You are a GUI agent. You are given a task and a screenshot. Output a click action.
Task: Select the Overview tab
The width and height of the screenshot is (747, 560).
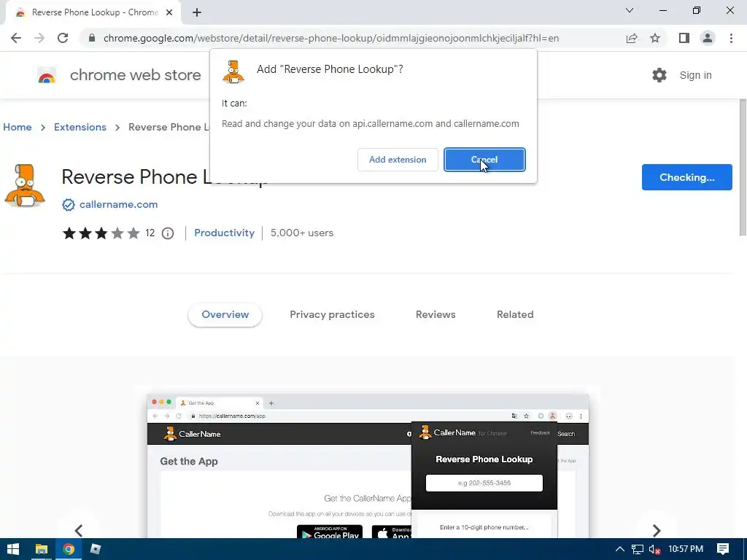tap(225, 315)
